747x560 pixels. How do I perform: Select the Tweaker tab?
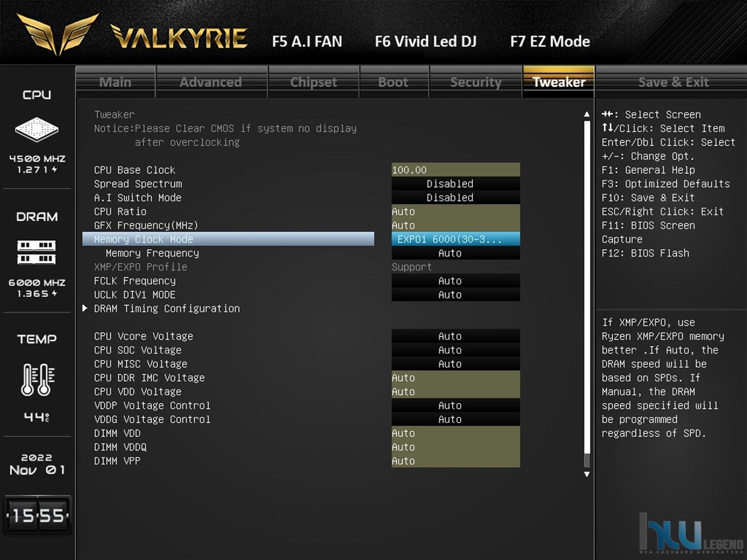(559, 82)
